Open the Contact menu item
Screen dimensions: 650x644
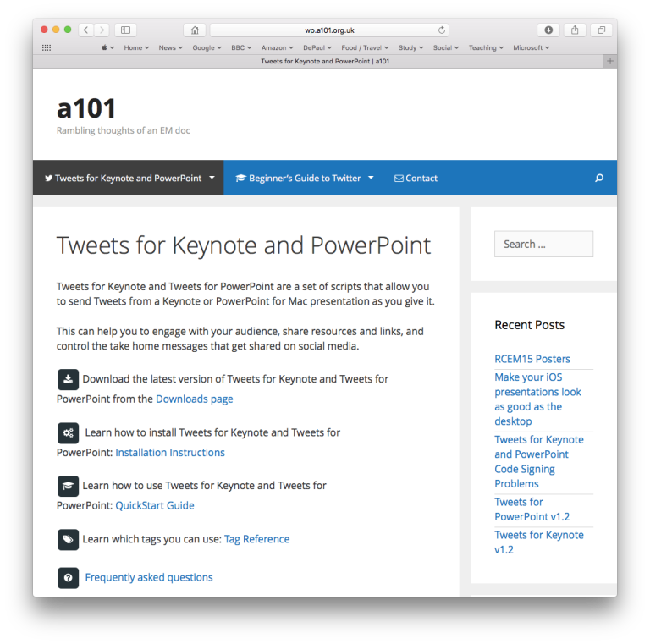[416, 179]
